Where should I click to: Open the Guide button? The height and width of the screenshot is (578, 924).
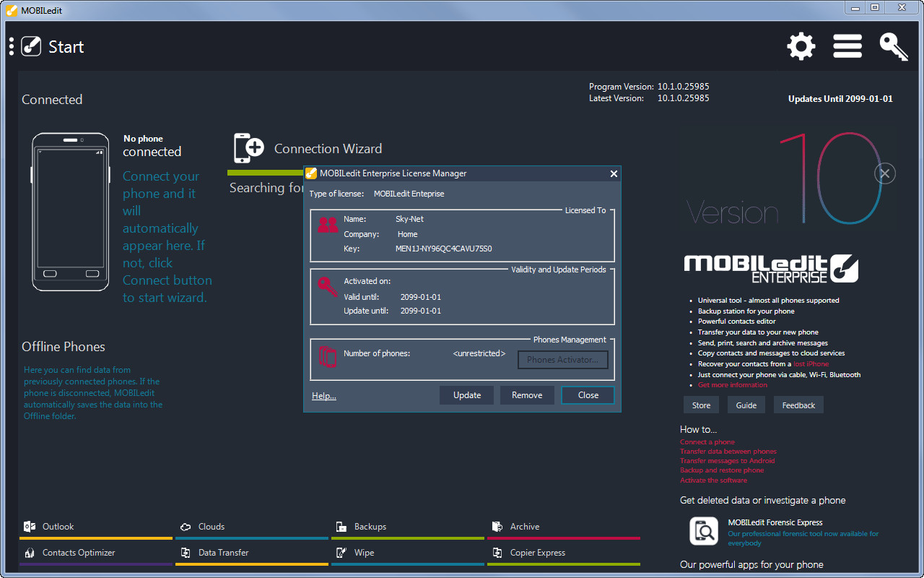tap(746, 405)
